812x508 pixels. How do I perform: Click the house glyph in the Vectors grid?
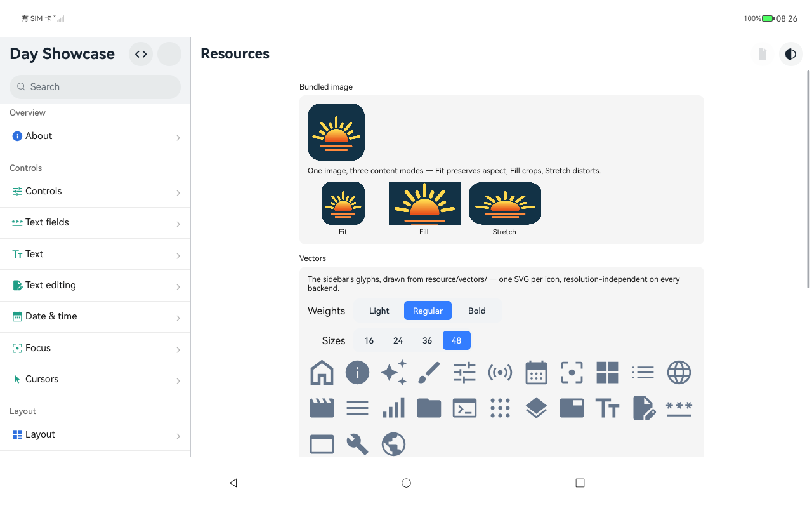coord(322,373)
